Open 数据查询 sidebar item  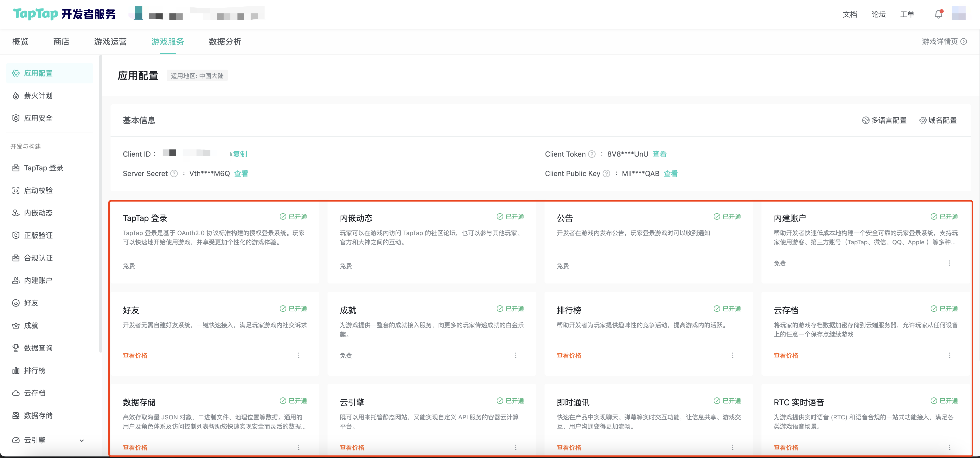point(38,348)
